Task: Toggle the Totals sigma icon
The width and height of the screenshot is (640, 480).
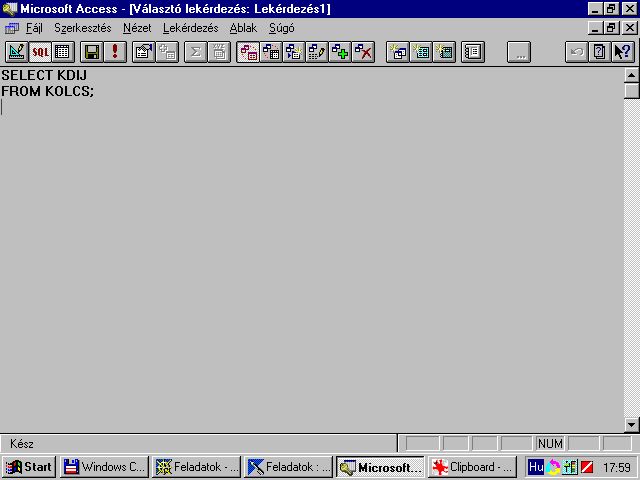Action: [196, 52]
